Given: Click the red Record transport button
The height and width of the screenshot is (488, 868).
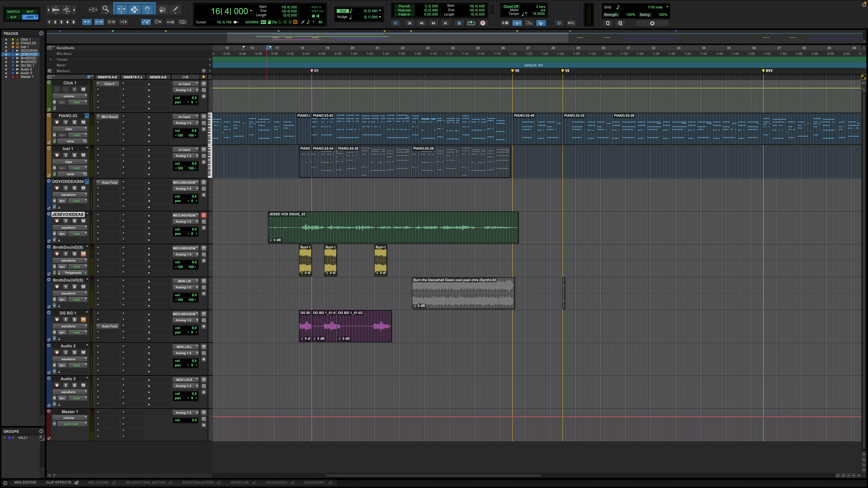Looking at the screenshot, I should click(483, 23).
